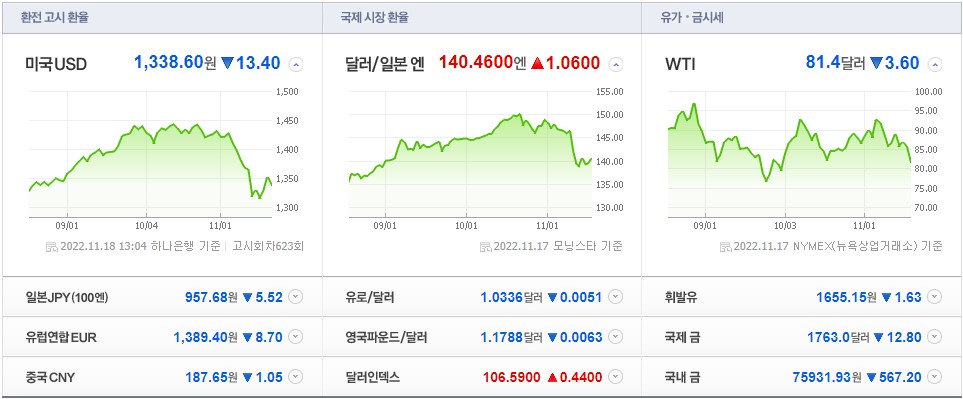963x399 pixels.
Task: Expand the 일본JPY(100엔) row chevron
Action: (296, 297)
